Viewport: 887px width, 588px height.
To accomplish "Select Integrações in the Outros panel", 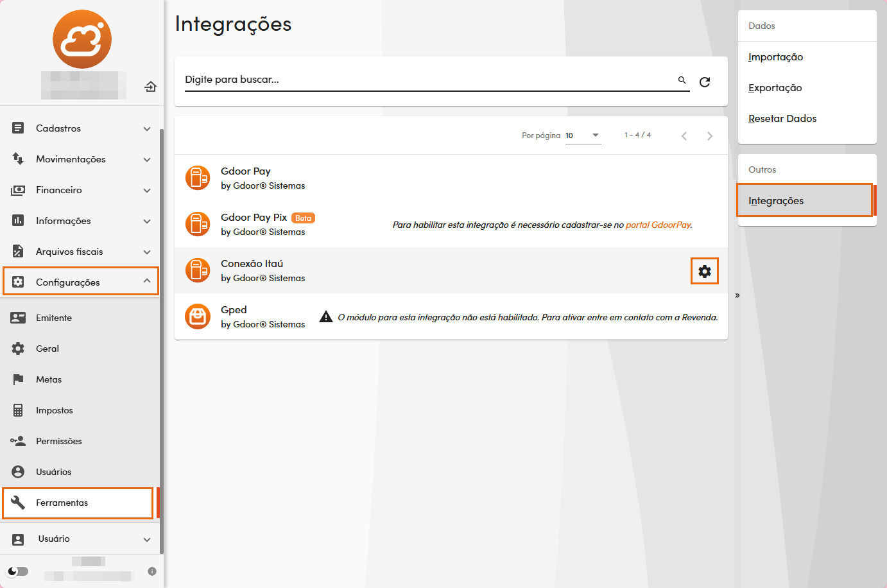I will click(806, 201).
